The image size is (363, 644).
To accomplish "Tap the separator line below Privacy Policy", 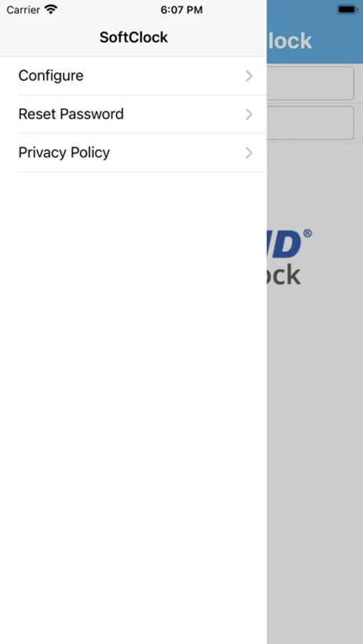I will click(142, 172).
